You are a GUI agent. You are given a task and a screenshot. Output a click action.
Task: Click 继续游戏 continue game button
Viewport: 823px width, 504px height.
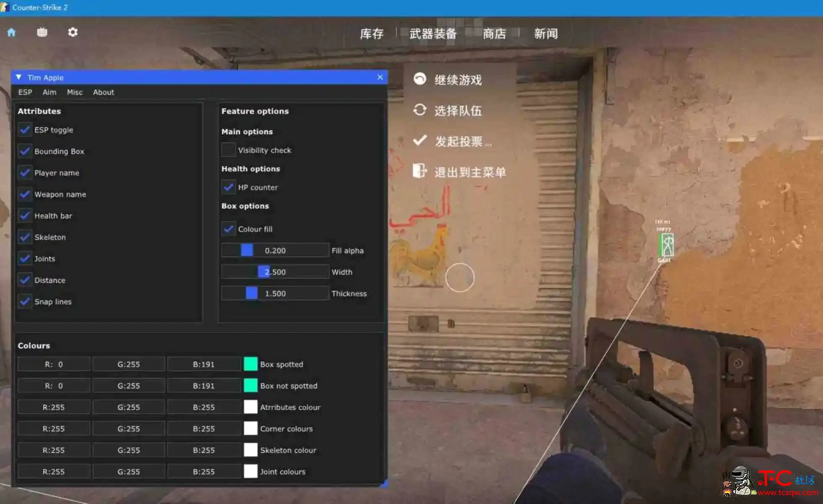point(458,80)
